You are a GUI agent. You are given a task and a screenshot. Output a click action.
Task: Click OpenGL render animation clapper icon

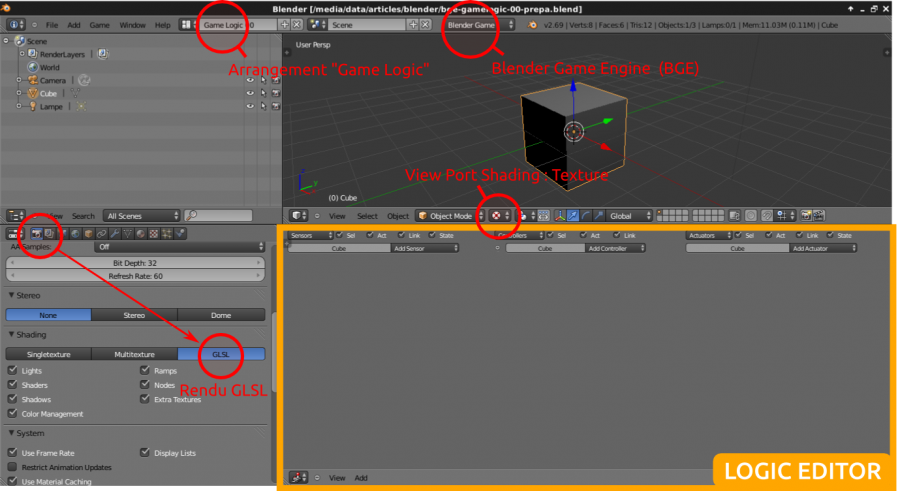(818, 215)
